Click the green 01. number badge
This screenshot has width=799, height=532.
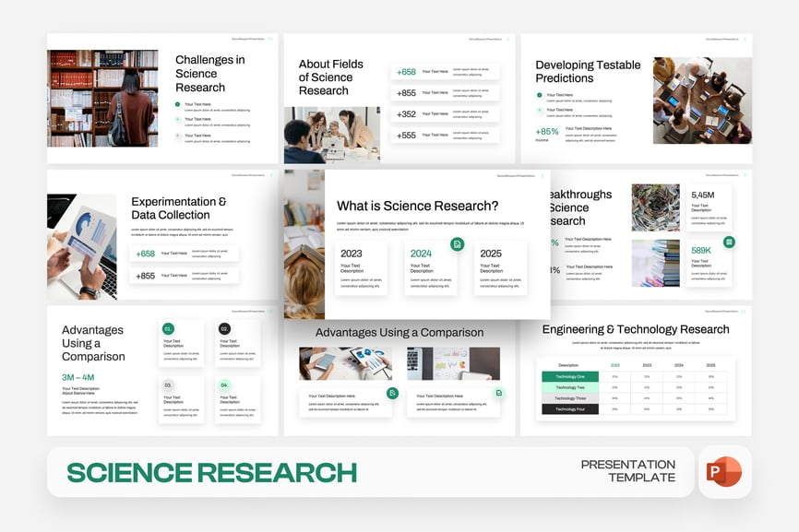(168, 328)
